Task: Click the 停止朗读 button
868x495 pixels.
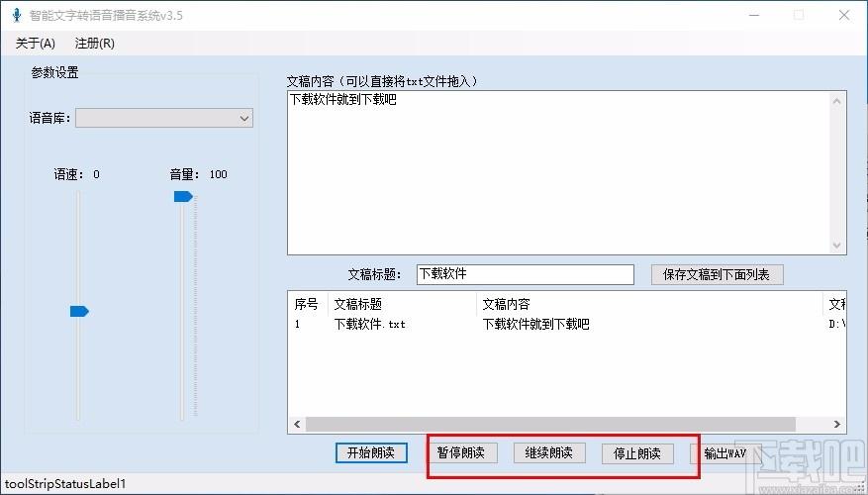Action: pyautogui.click(x=637, y=453)
